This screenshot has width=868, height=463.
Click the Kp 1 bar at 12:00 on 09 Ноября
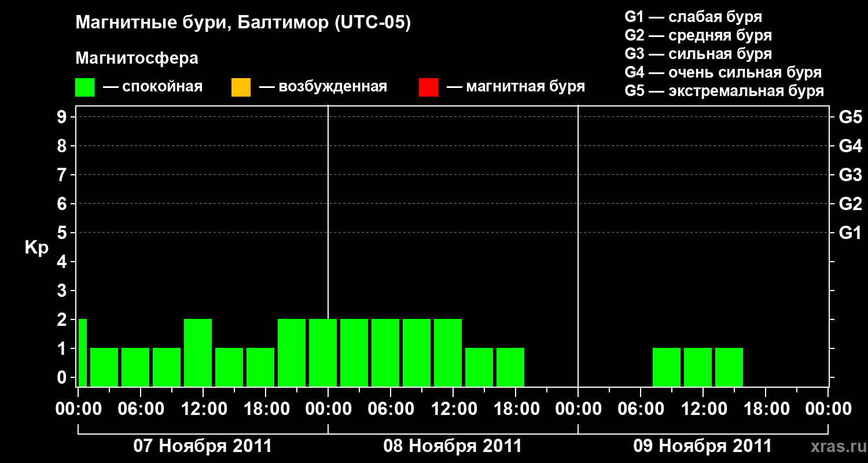698,367
